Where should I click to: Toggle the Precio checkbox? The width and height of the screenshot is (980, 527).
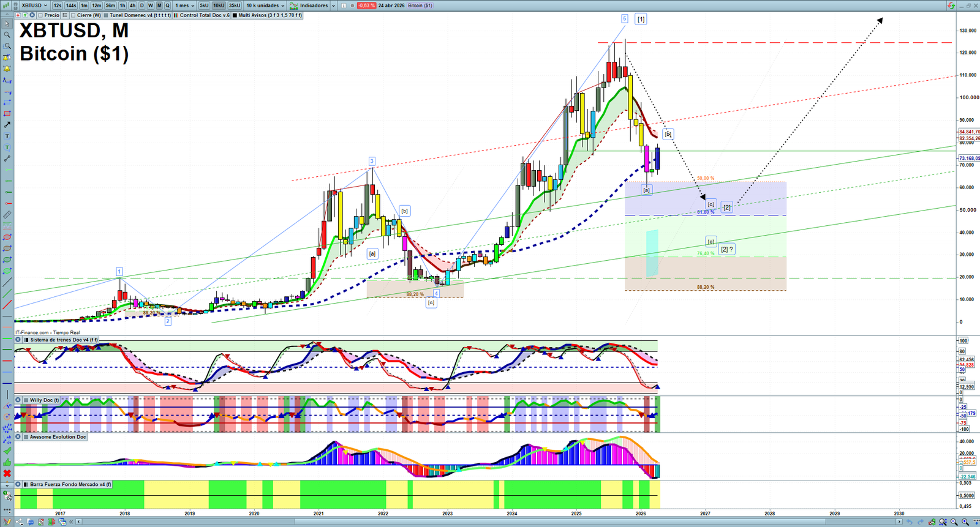click(x=40, y=15)
